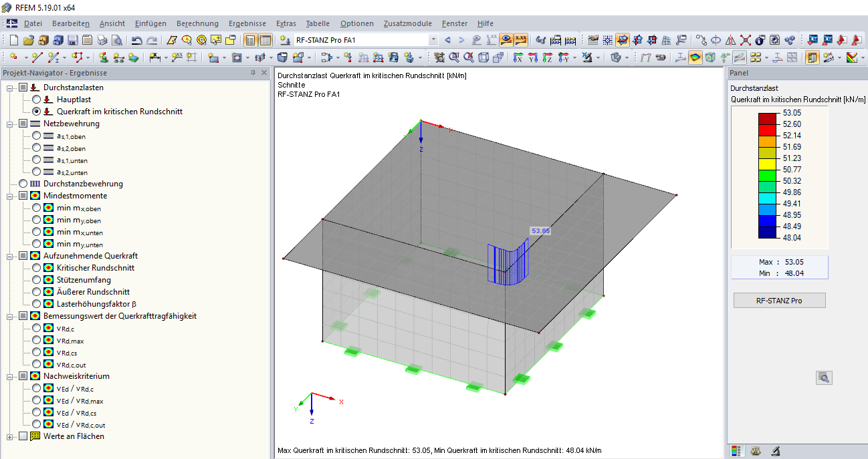Image resolution: width=868 pixels, height=459 pixels.
Task: Select as,2,unten reinforcement radio button
Action: pos(36,172)
